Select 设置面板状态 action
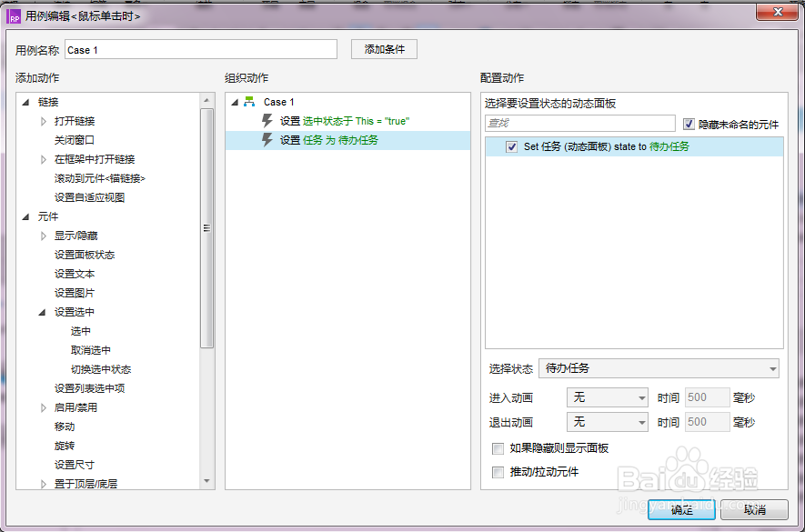This screenshot has width=805, height=532. (x=85, y=255)
